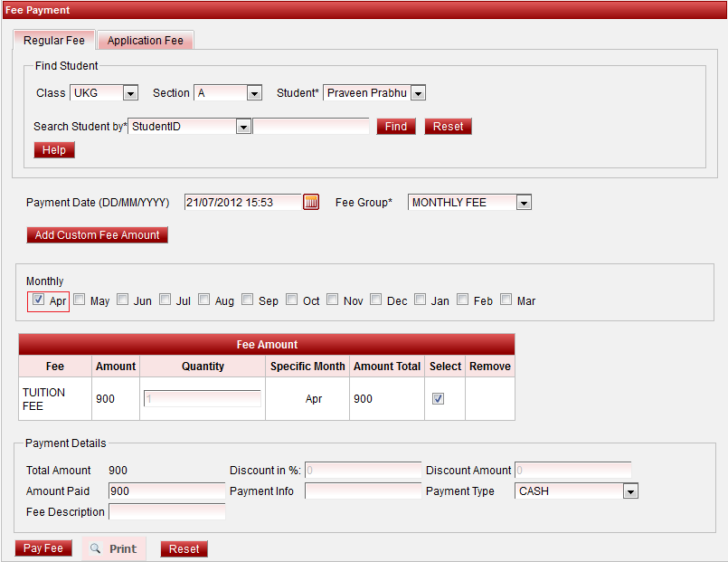Toggle the TUITION FEE select checkbox

[x=439, y=398]
